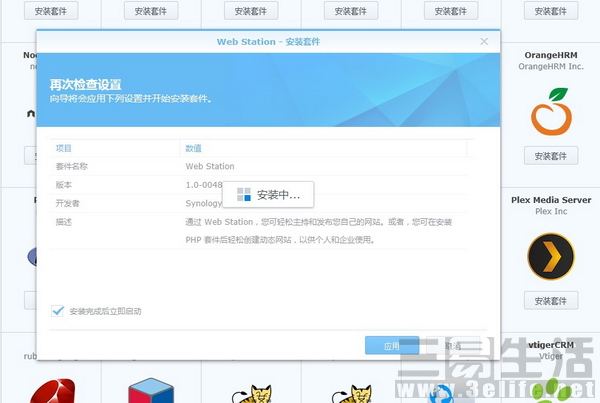Select the 版本 row label
The width and height of the screenshot is (600, 403).
pos(64,185)
